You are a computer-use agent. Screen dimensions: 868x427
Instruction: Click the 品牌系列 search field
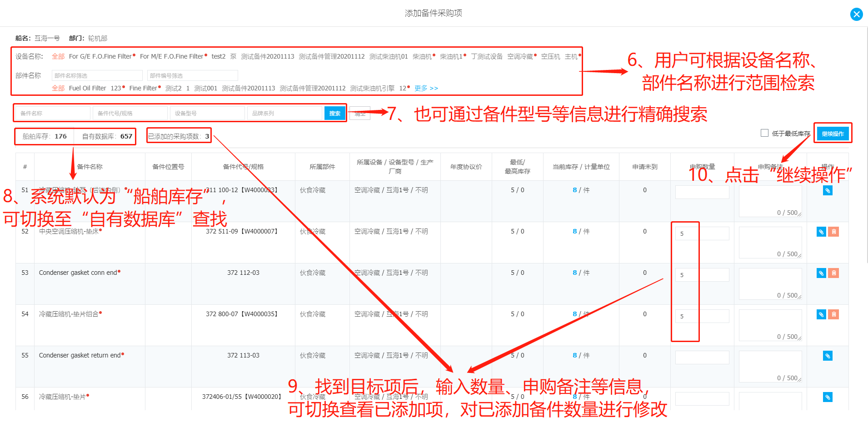point(284,114)
